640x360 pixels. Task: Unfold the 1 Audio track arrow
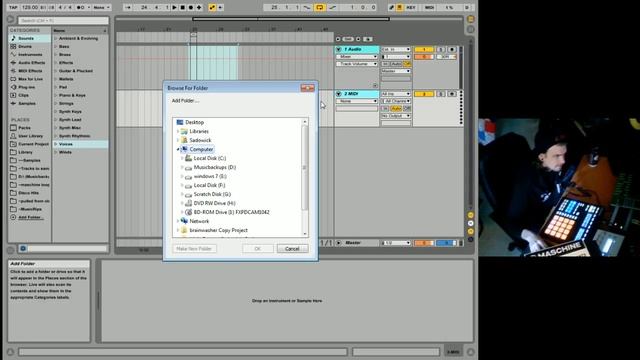pyautogui.click(x=338, y=49)
